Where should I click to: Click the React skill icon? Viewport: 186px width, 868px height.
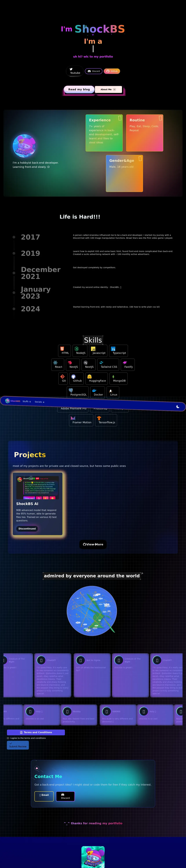pos(55,363)
